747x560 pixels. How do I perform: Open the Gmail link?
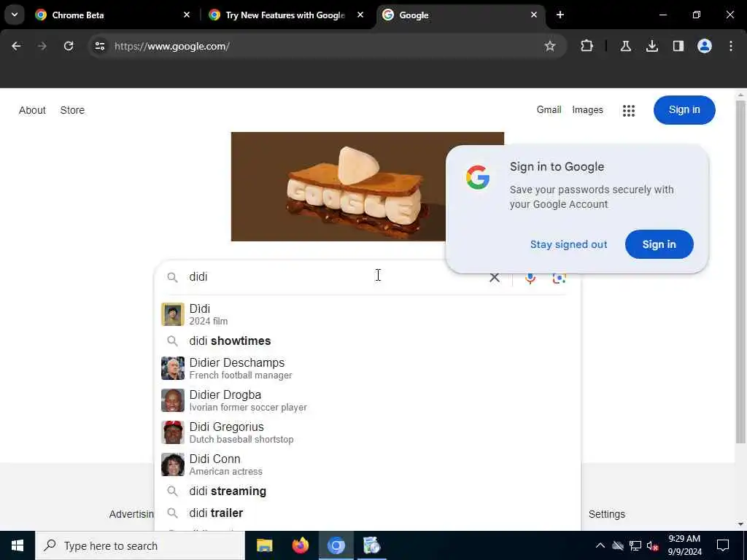coord(549,109)
